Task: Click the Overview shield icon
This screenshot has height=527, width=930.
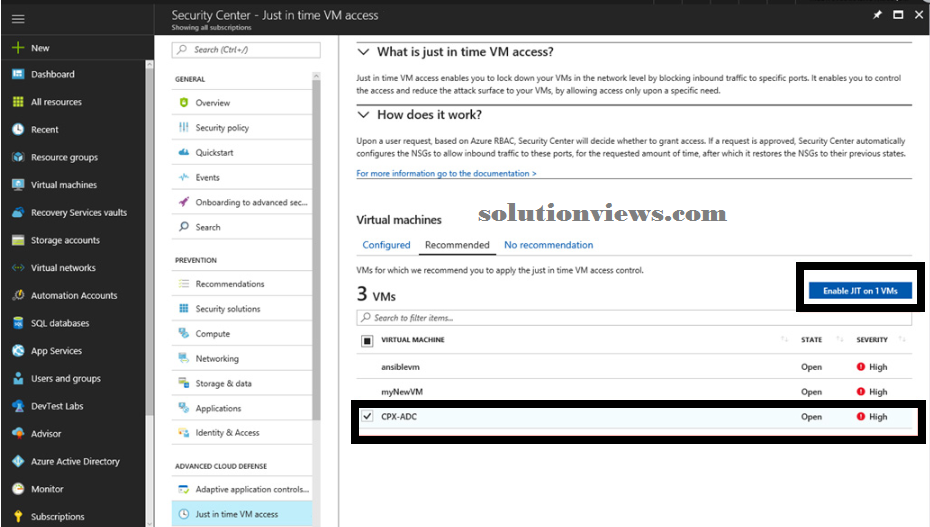Action: click(x=184, y=103)
